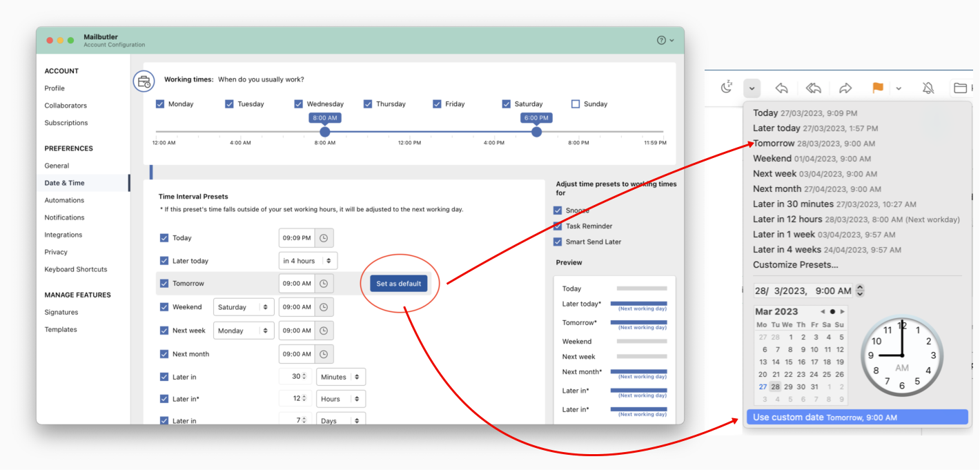
Task: Adjust the 12 hours value stepper
Action: [x=304, y=399]
